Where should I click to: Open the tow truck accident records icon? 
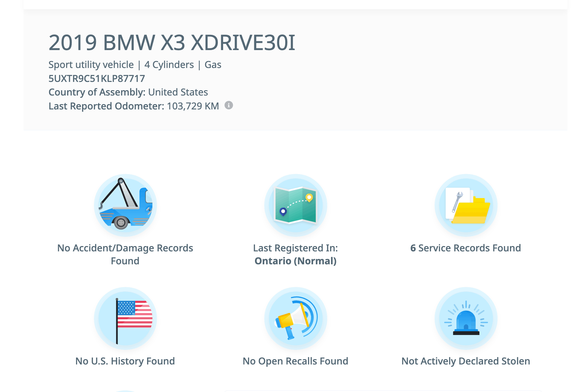tap(125, 205)
